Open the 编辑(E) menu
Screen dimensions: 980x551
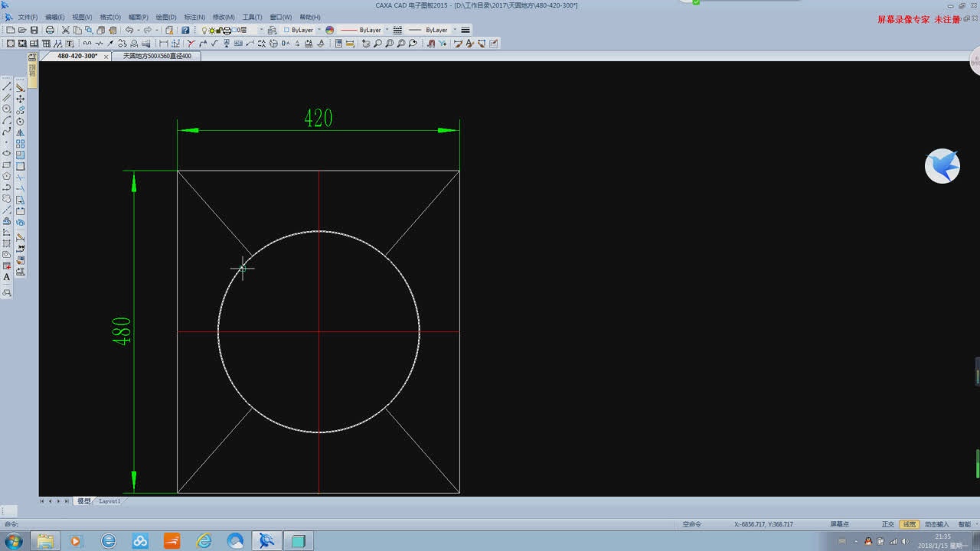pos(55,17)
